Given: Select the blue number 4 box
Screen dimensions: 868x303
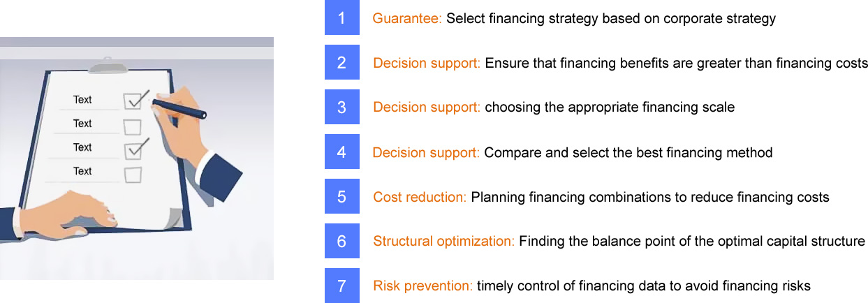Looking at the screenshot, I should point(341,152).
